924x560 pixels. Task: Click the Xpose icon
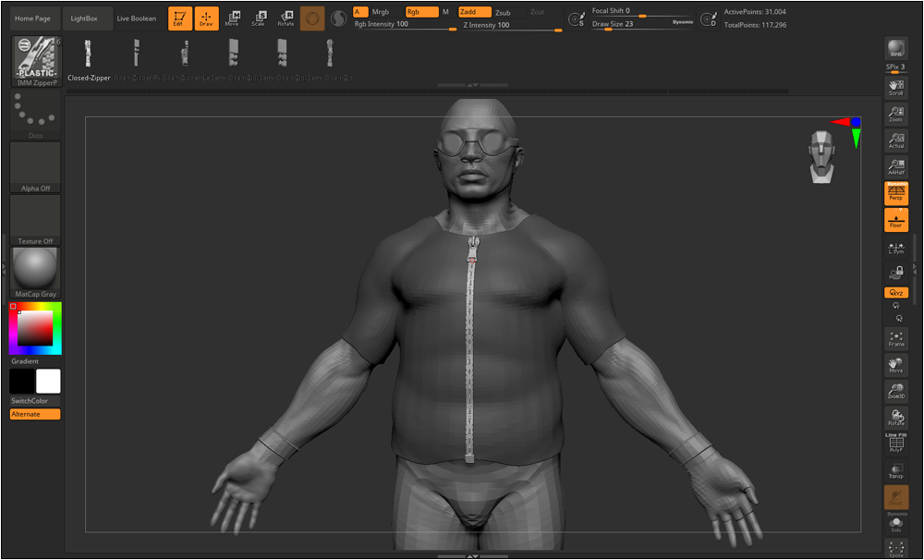click(x=895, y=549)
